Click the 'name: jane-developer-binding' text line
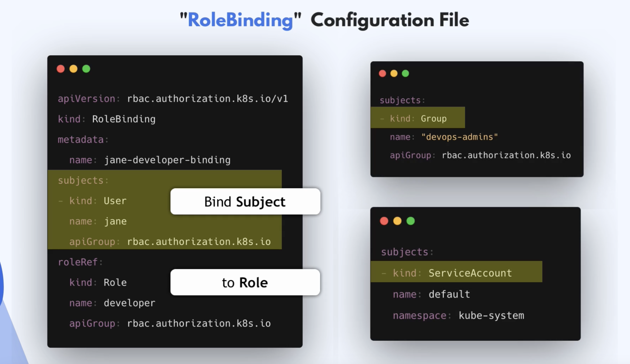 [150, 160]
